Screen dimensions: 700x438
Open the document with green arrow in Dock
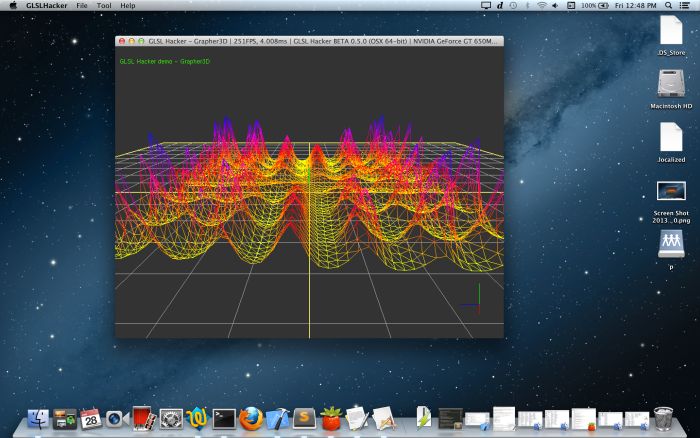(x=423, y=418)
